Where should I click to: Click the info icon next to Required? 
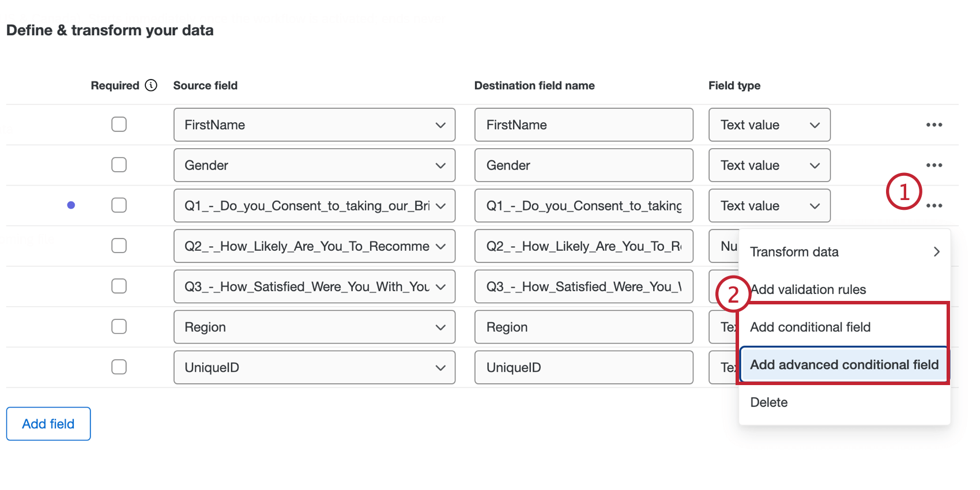(x=151, y=85)
